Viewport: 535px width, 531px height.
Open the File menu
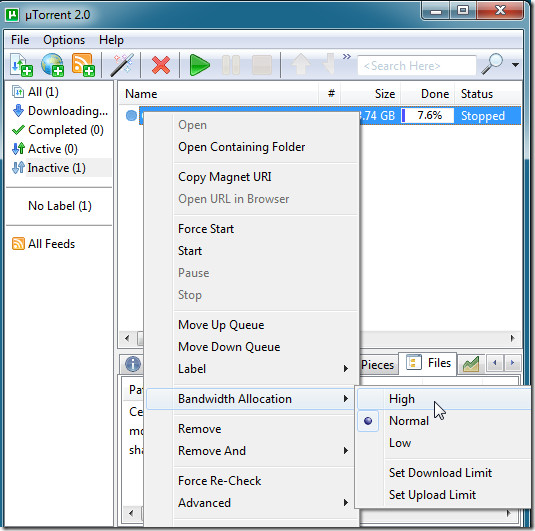click(20, 40)
